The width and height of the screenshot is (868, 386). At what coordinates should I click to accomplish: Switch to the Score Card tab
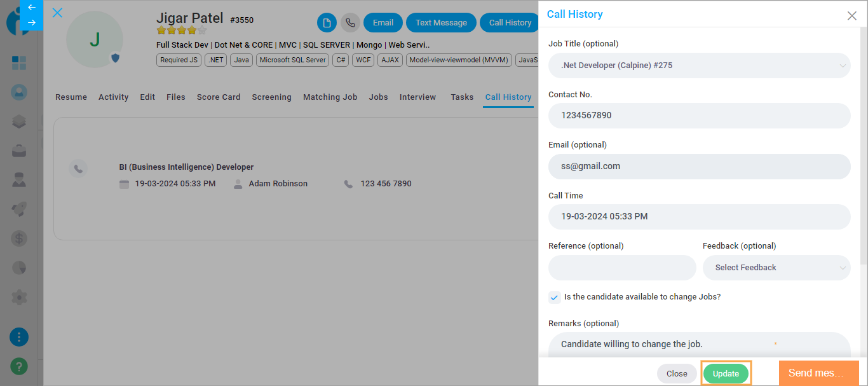219,97
